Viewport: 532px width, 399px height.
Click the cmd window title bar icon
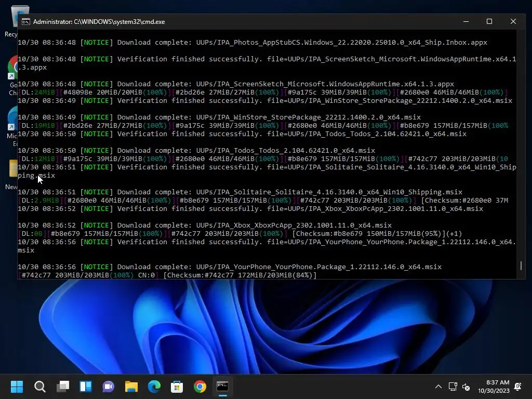coord(26,22)
